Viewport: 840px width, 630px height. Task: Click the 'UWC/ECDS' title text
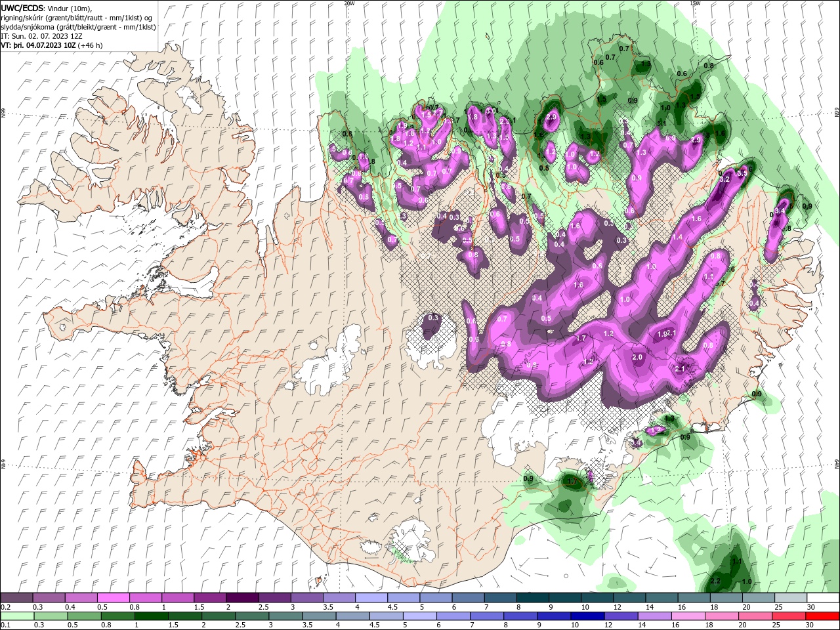22,8
